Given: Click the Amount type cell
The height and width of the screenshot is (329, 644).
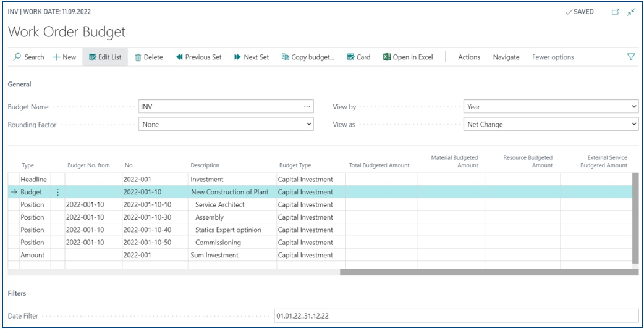Looking at the screenshot, I should 33,255.
